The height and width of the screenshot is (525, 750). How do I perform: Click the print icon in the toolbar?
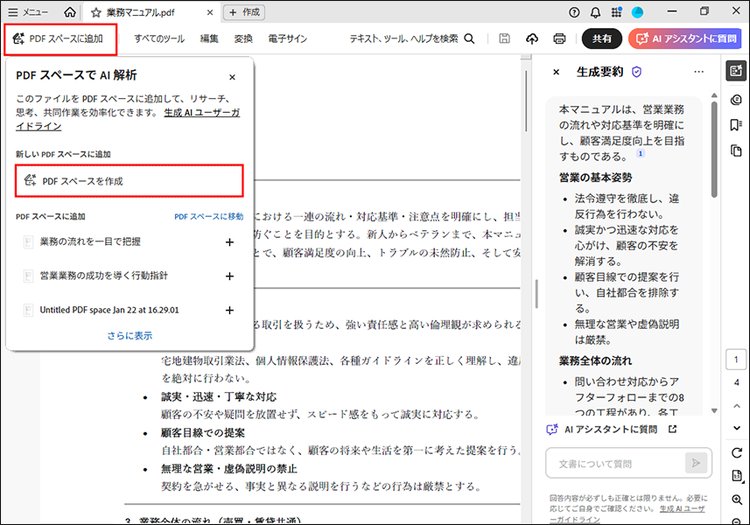coord(560,39)
